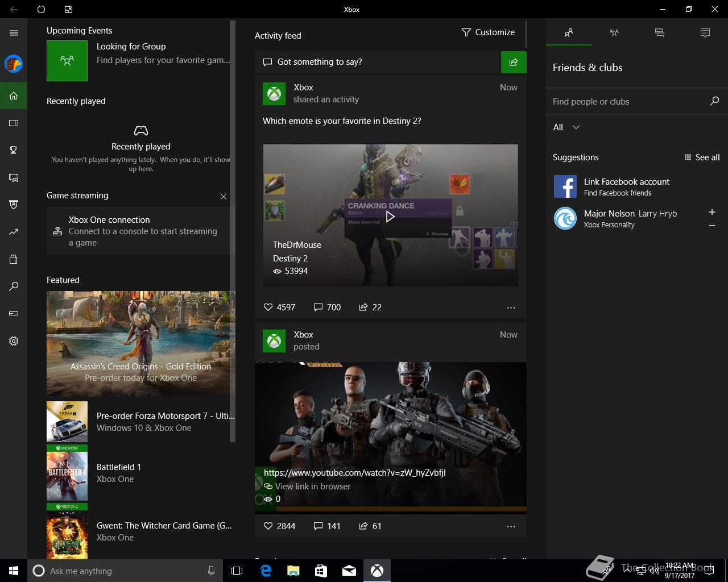Click the back arrow in title bar
Screen dimensions: 728x582
coord(14,9)
